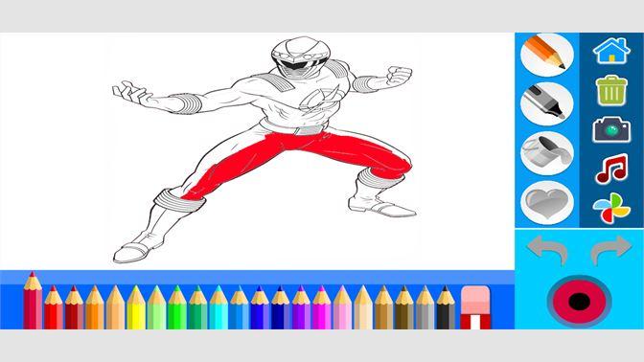The width and height of the screenshot is (644, 362).
Task: Go to the home screen
Action: (611, 51)
